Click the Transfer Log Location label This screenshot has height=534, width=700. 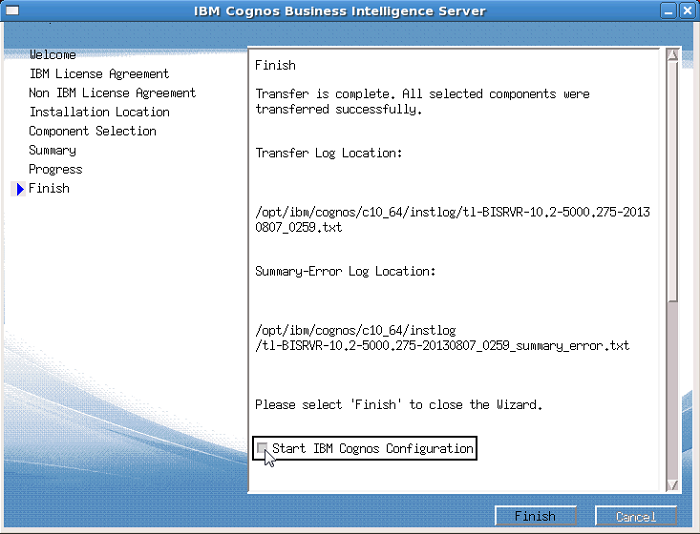(329, 153)
